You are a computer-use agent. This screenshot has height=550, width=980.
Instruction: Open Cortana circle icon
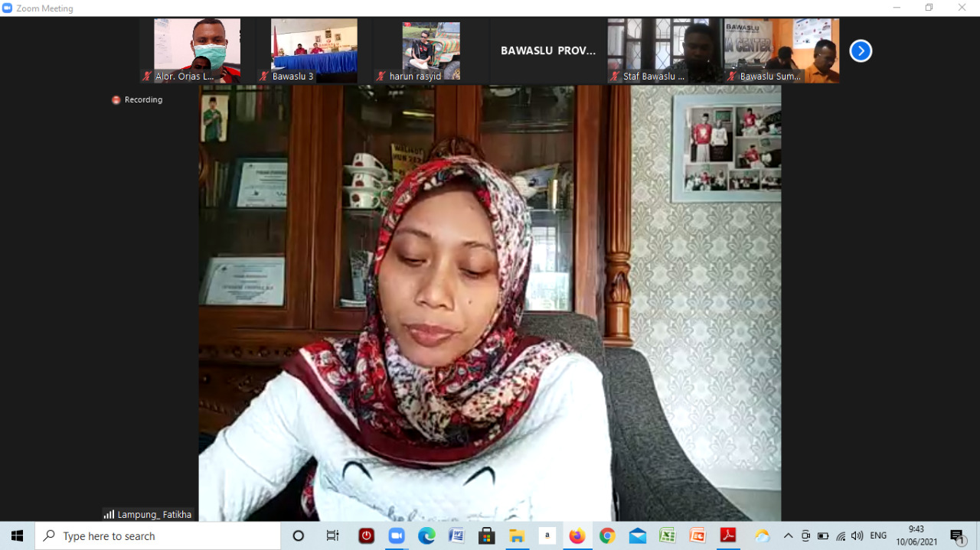299,536
